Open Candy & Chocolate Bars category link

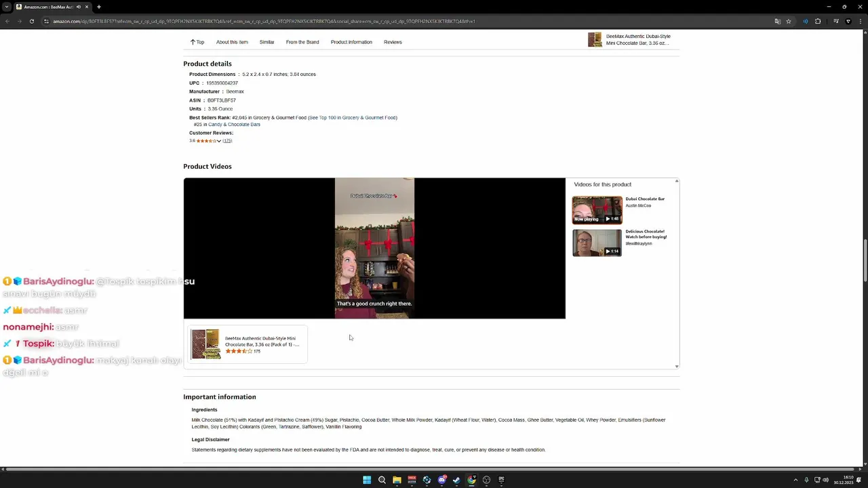234,125
